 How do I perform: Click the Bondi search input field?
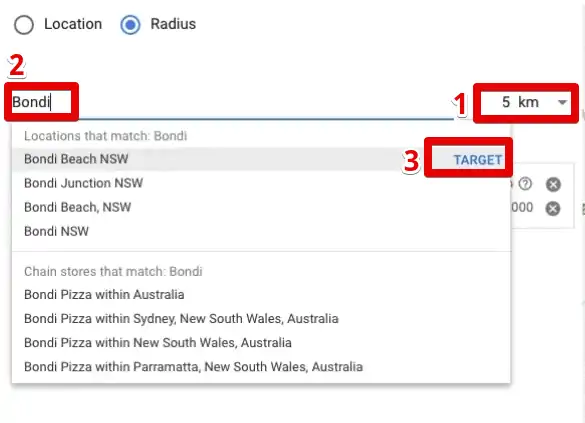click(x=231, y=102)
